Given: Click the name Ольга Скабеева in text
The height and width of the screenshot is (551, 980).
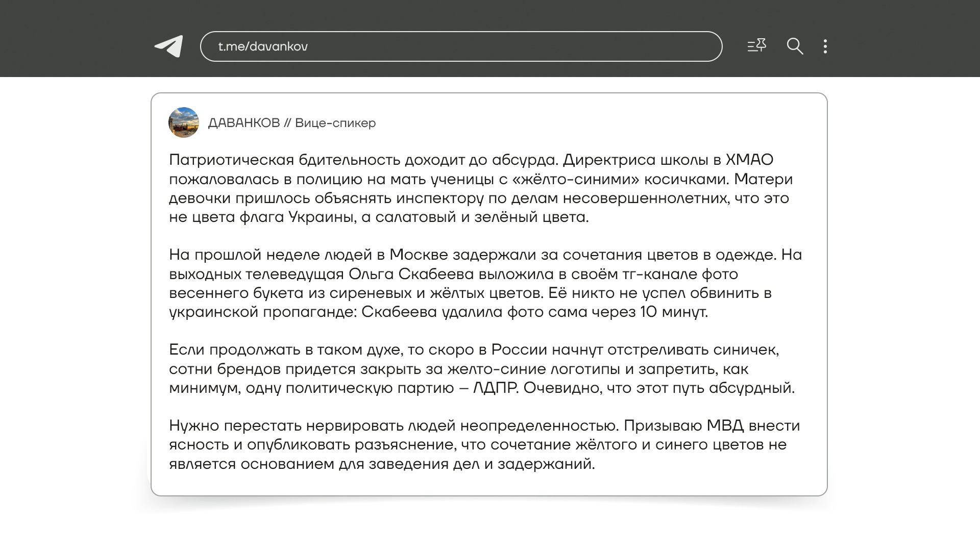Looking at the screenshot, I should pos(411,274).
